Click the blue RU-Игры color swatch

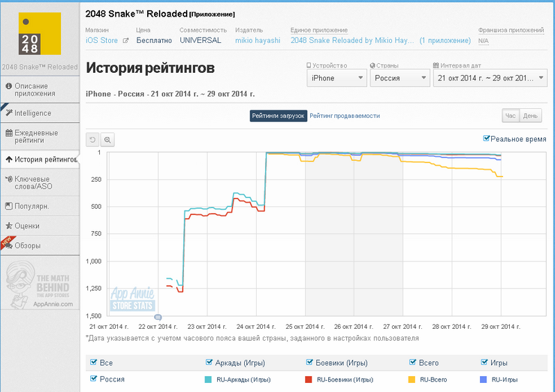(483, 380)
